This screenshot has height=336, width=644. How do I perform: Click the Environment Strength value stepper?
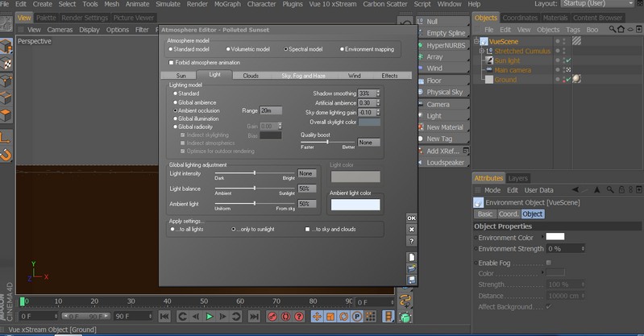tap(583, 248)
